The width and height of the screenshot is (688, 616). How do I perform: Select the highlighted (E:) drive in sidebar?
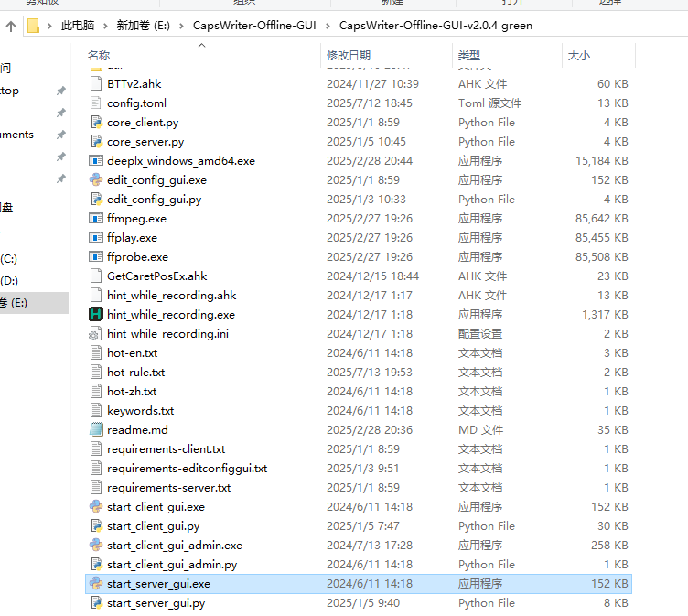click(34, 303)
